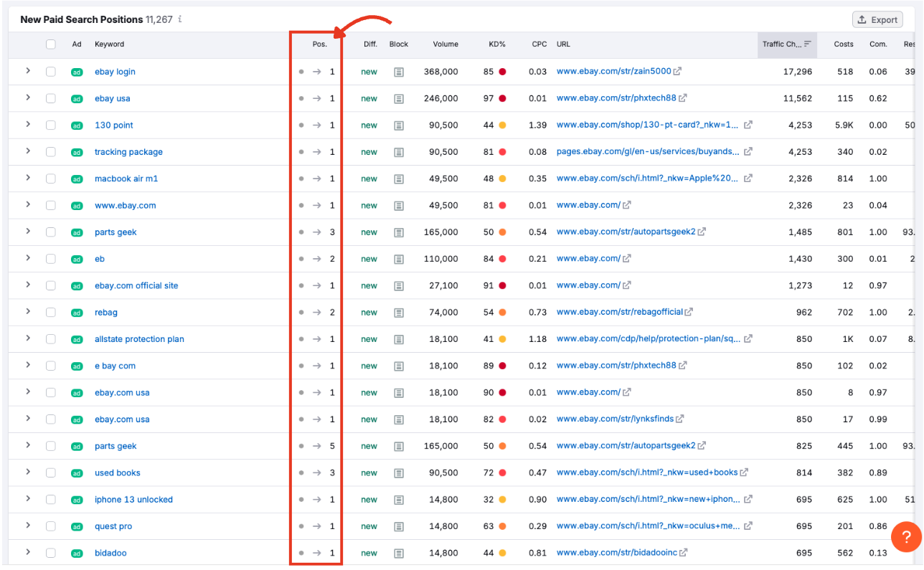This screenshot has height=570, width=924.
Task: Open the orange help question mark bubble
Action: coord(906,536)
